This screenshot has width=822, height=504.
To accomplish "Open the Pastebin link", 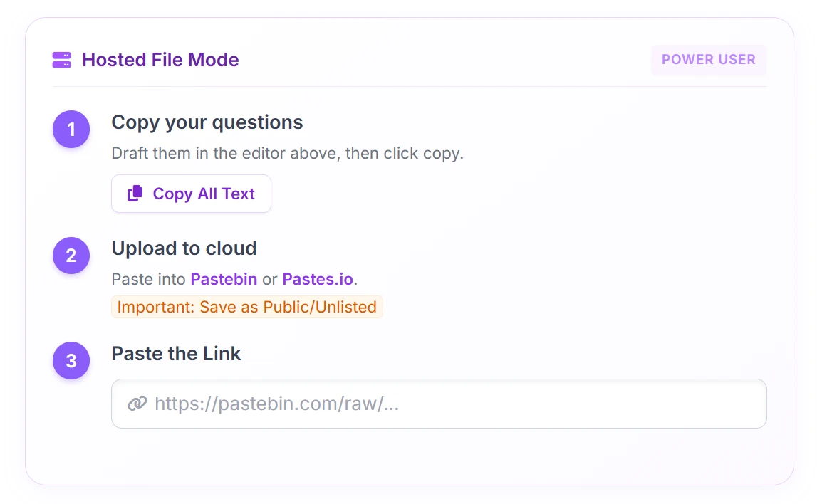I will pyautogui.click(x=224, y=279).
